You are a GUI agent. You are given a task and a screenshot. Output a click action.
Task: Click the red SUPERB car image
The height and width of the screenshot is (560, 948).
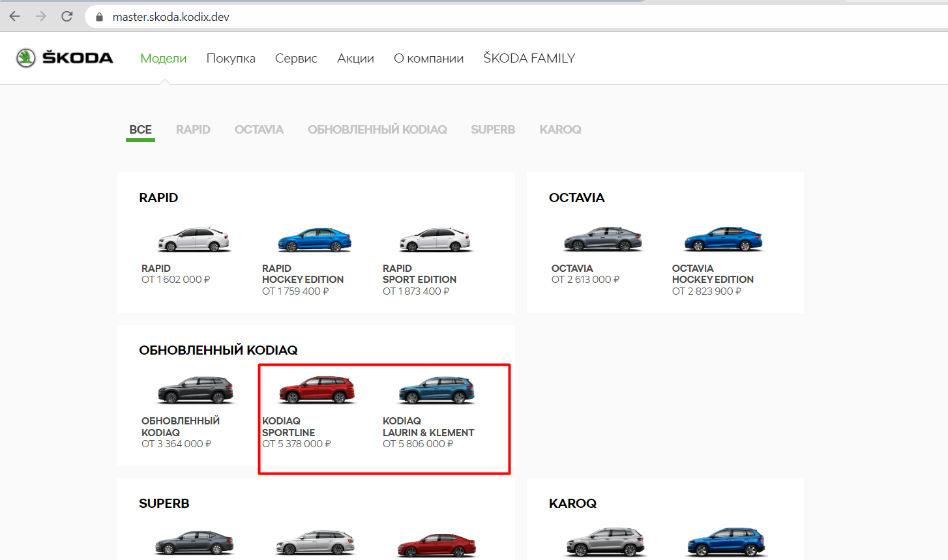click(x=437, y=544)
